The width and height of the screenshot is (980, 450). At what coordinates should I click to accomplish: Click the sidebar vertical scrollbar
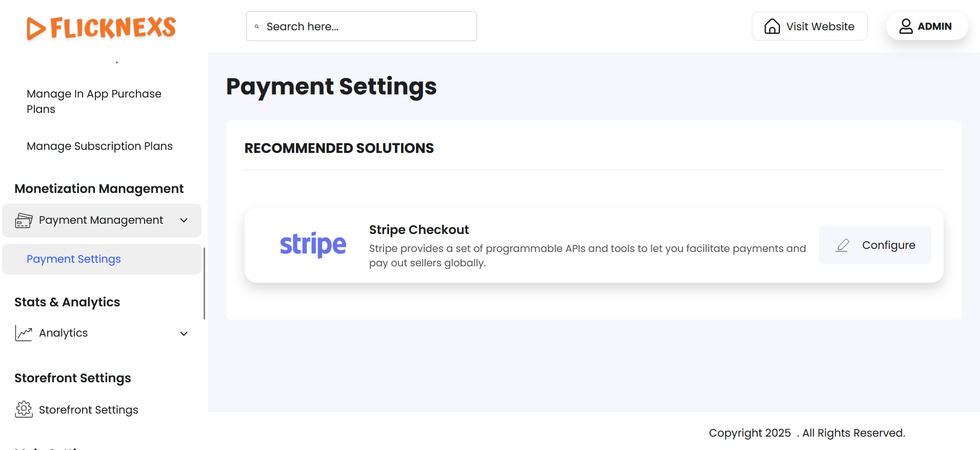pos(204,283)
